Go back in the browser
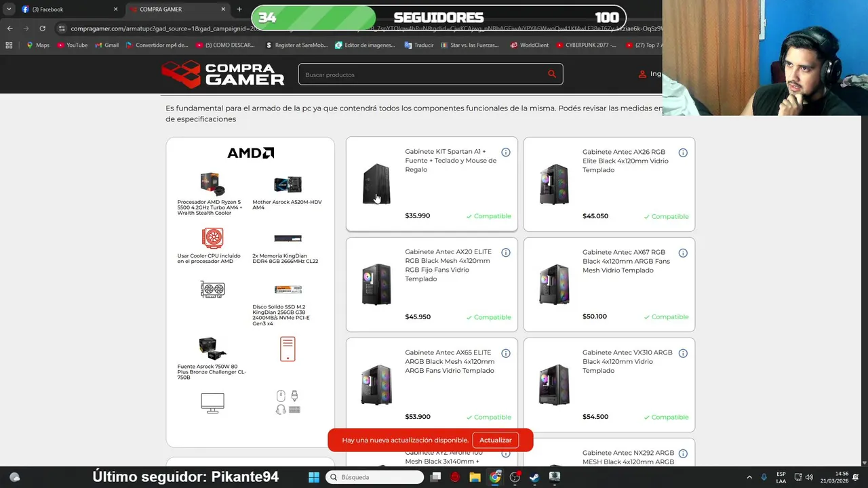This screenshot has height=488, width=868. click(9, 28)
